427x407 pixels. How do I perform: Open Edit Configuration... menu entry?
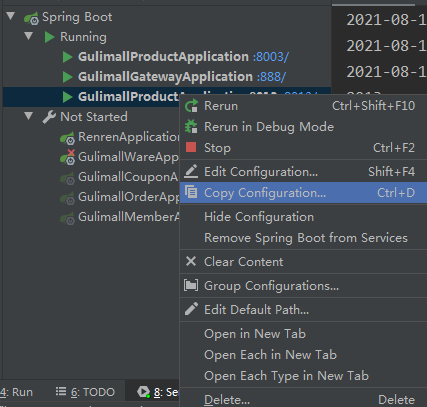tap(303, 172)
